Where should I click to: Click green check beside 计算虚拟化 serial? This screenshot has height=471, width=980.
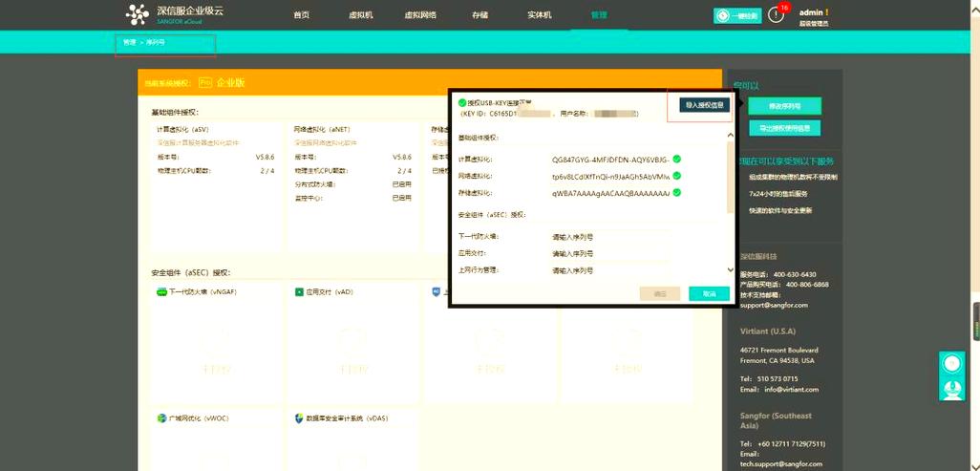tap(677, 159)
